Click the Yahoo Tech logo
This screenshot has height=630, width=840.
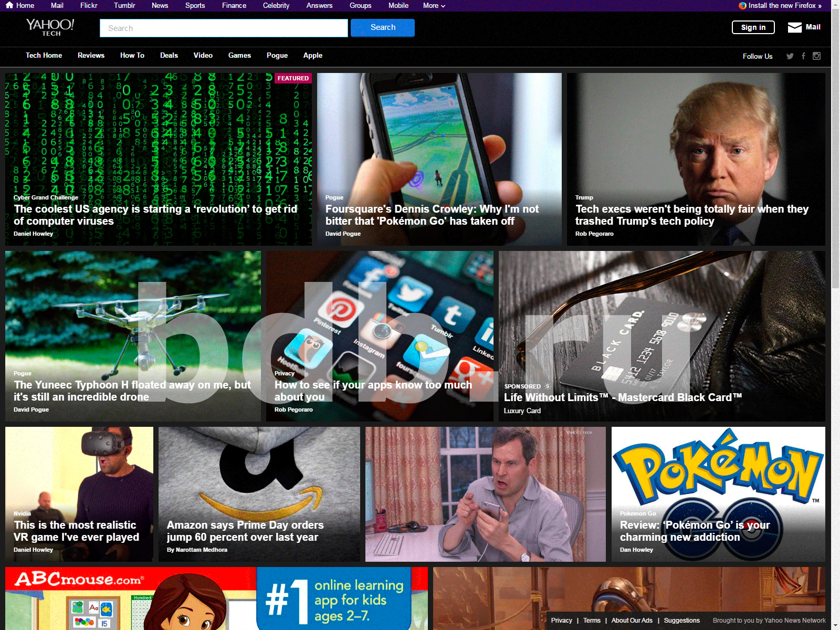click(x=50, y=27)
